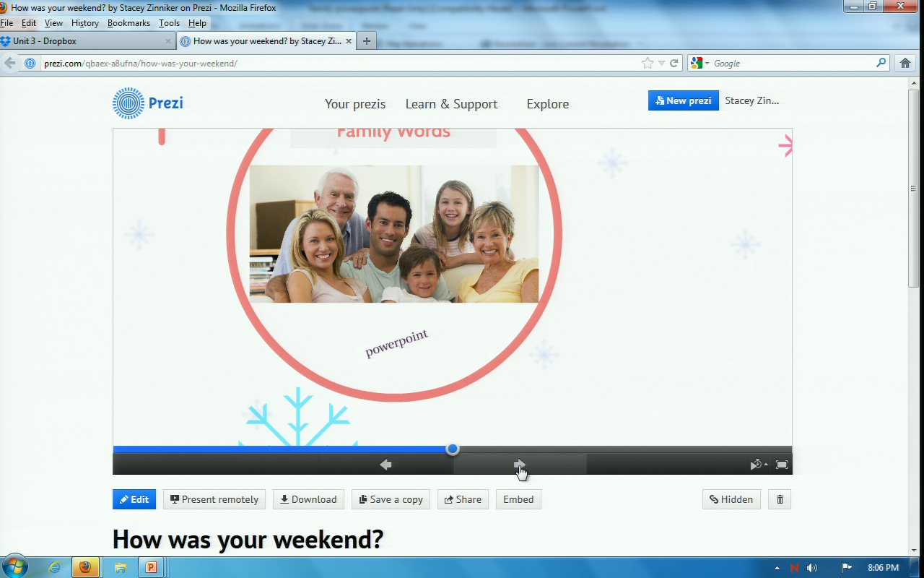
Task: Click inside the Google search field
Action: click(x=790, y=64)
